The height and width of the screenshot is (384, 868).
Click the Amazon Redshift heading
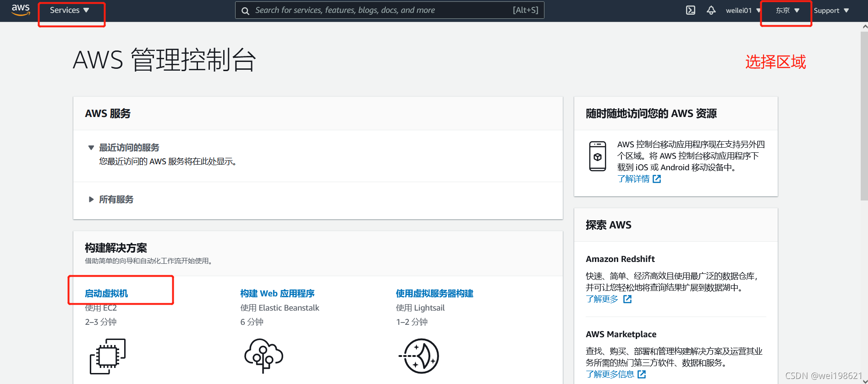coord(620,259)
